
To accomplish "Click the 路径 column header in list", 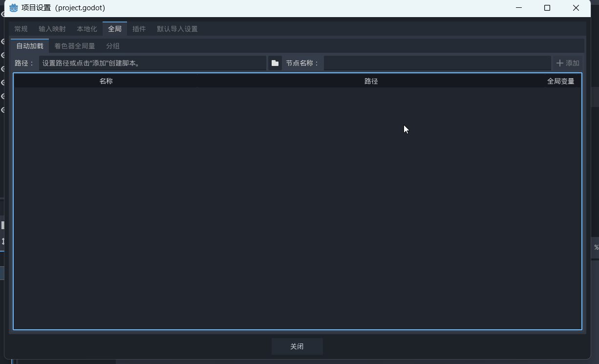I will pos(371,81).
